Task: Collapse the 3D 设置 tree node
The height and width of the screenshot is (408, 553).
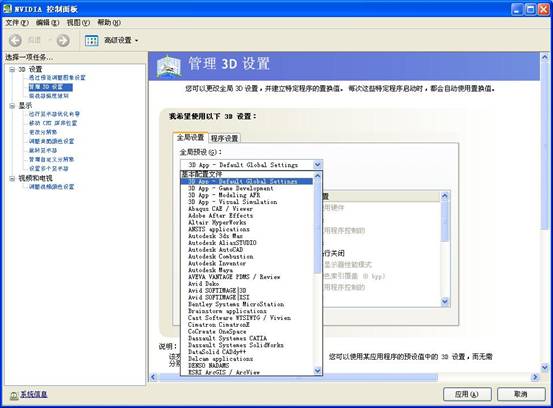Action: coord(12,69)
